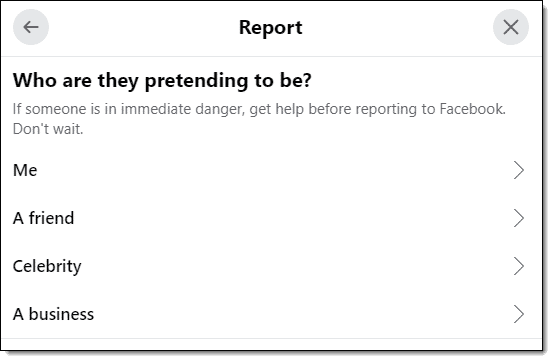Image resolution: width=553 pixels, height=361 pixels.
Task: Click the "Who are they pretending to be?" heading
Action: click(x=162, y=81)
